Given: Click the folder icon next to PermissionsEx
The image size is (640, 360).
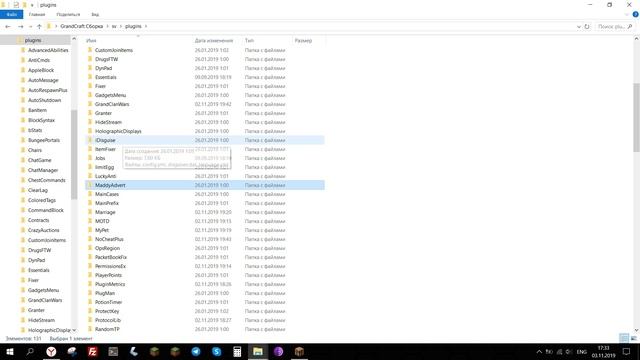Looking at the screenshot, I should [x=90, y=266].
